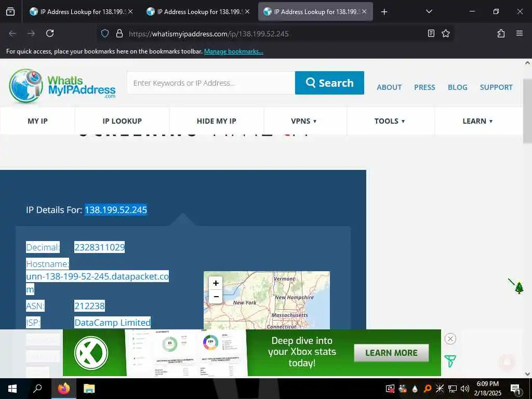Viewport: 532px width, 399px height.
Task: Reload the current page
Action: pyautogui.click(x=50, y=33)
